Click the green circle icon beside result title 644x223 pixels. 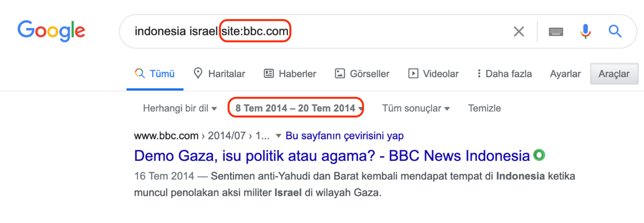[540, 155]
